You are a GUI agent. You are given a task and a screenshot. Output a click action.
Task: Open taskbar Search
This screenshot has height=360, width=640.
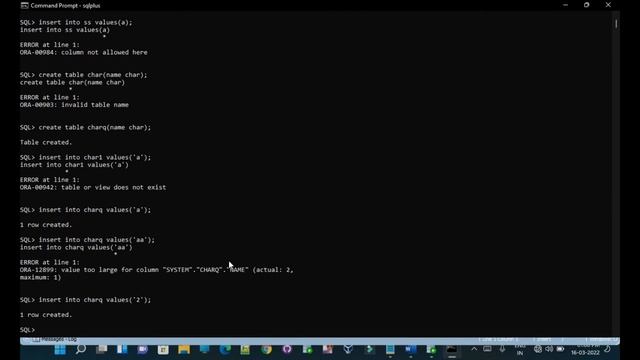point(81,349)
